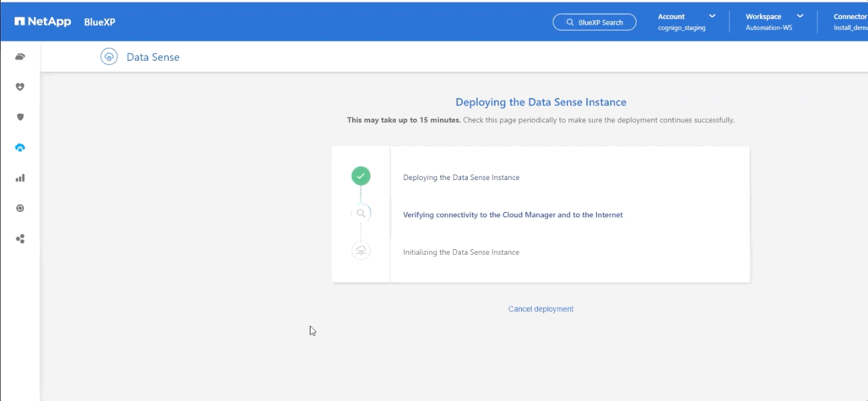Open the bar chart sidebar icon
The height and width of the screenshot is (401, 868).
pyautogui.click(x=20, y=178)
